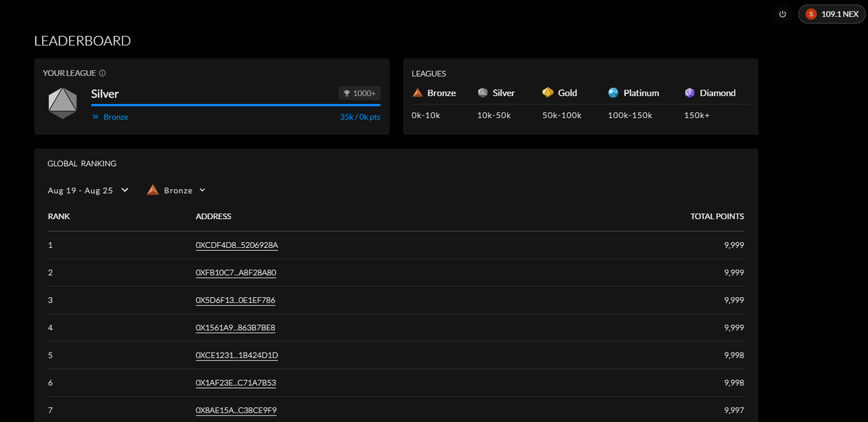Click the Bronze link under Silver league
This screenshot has width=868, height=422.
[x=116, y=116]
